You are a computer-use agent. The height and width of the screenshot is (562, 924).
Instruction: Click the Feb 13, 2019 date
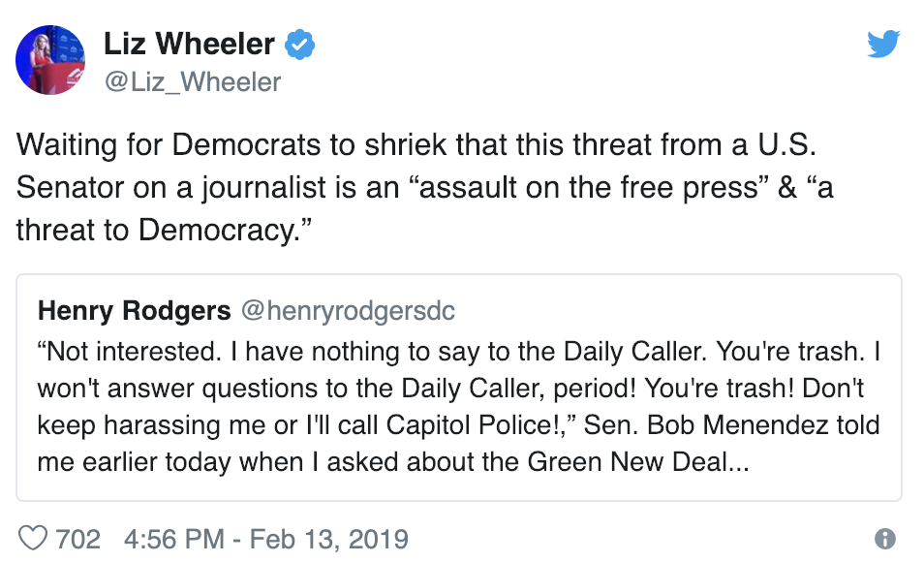tap(328, 539)
